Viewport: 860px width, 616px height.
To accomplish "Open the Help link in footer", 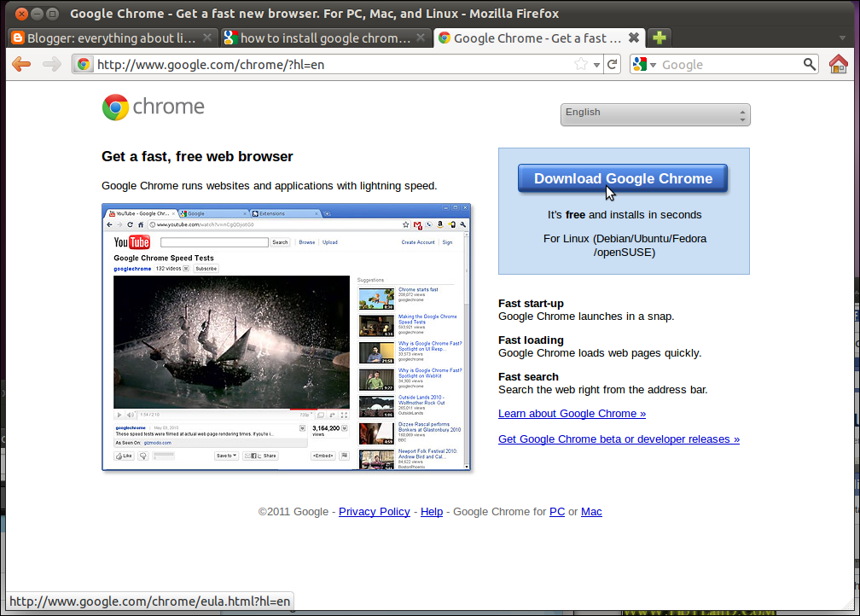I will [432, 512].
